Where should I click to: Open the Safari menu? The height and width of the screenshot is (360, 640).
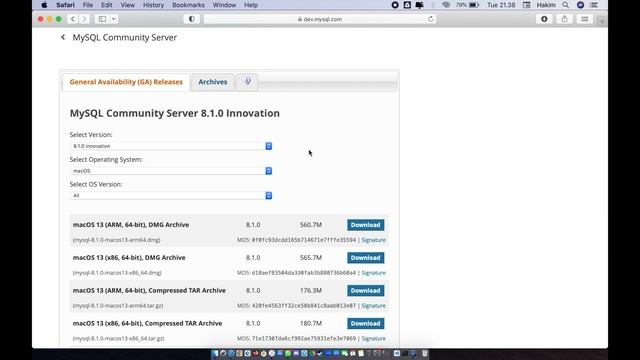click(65, 5)
